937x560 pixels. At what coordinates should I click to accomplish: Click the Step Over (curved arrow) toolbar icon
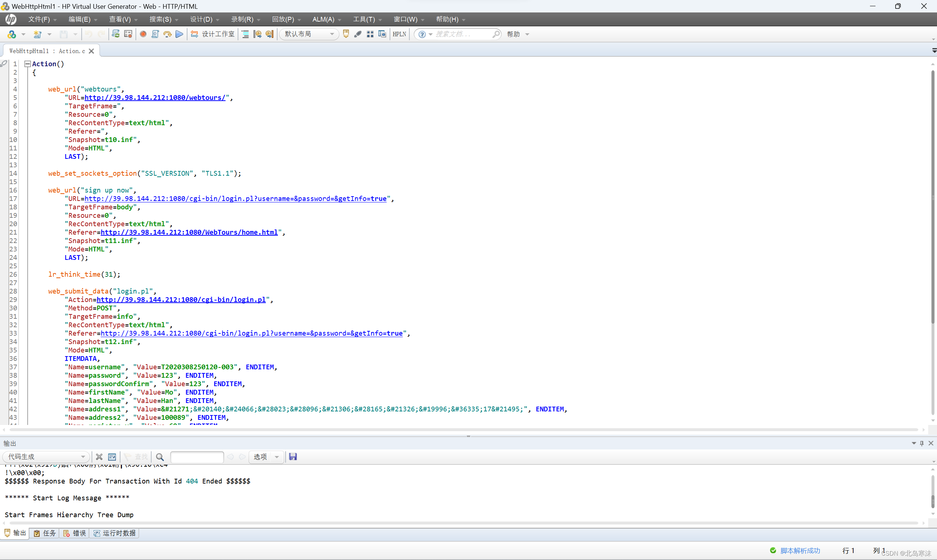click(167, 34)
